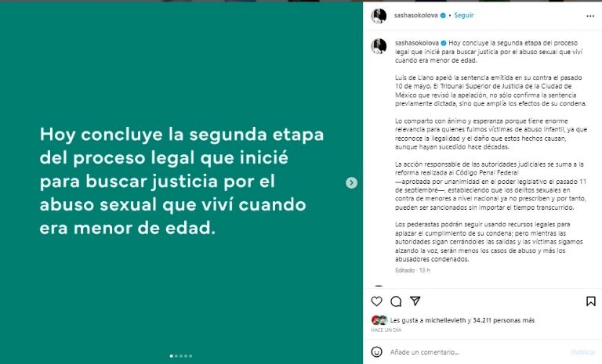Viewport: 602px width, 364px height.
Task: Save post with the bookmark icon
Action: pyautogui.click(x=591, y=301)
